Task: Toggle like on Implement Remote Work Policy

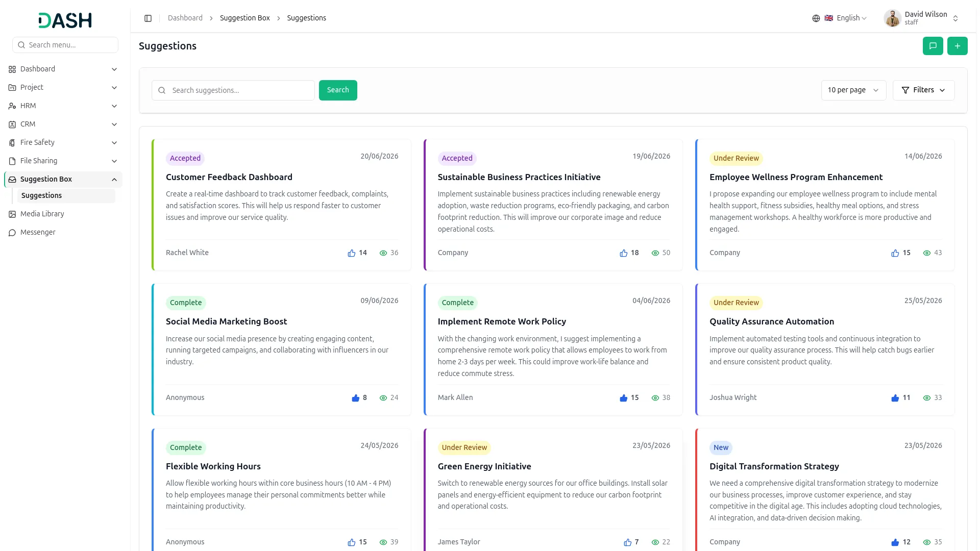Action: click(x=623, y=398)
